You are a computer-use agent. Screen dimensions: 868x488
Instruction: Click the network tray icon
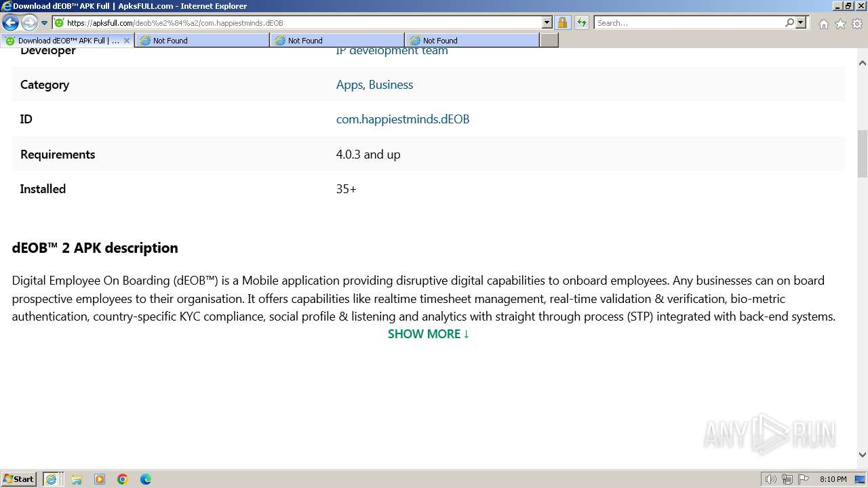(x=787, y=479)
